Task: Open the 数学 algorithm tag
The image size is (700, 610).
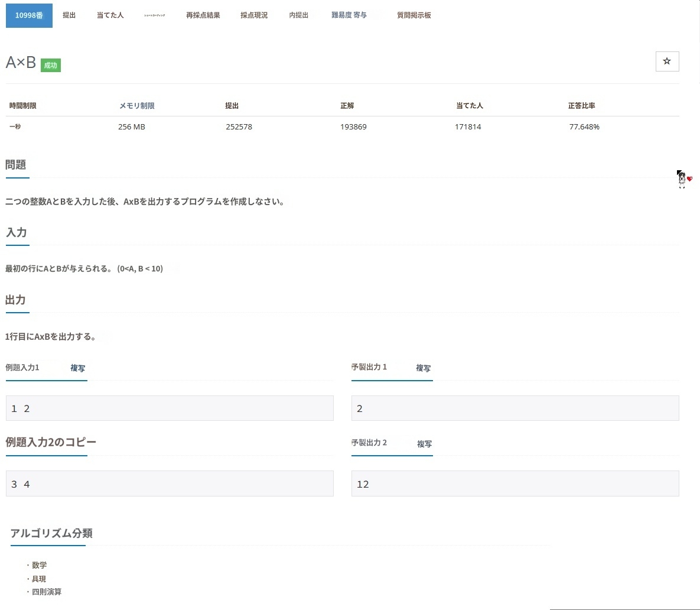Action: point(39,565)
